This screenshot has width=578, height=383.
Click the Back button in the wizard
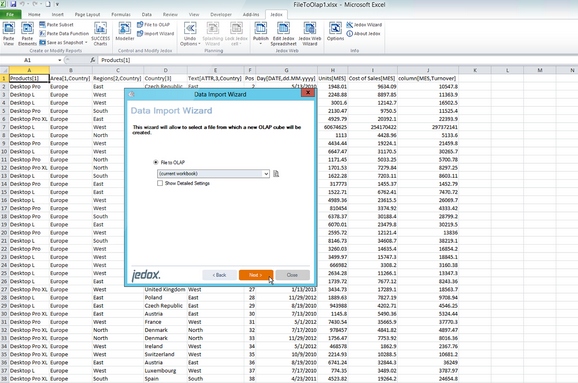click(x=219, y=275)
